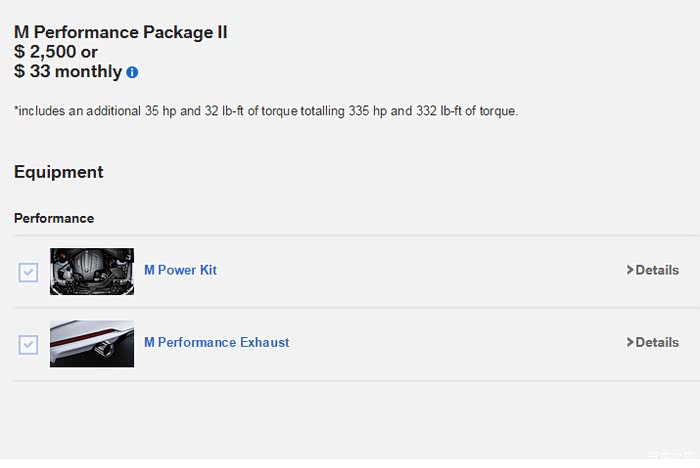Expand Details for M Power Kit

pos(657,270)
